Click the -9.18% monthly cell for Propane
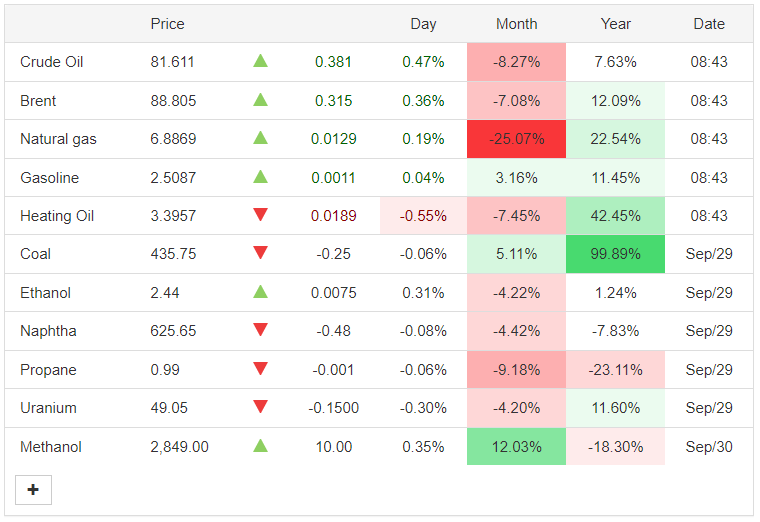Viewport: 760px width, 522px height. (x=517, y=370)
